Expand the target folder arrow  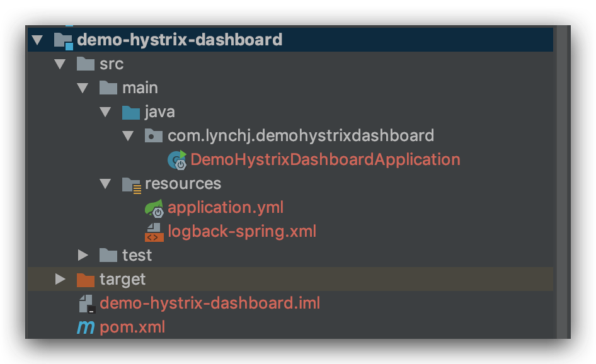[x=60, y=279]
